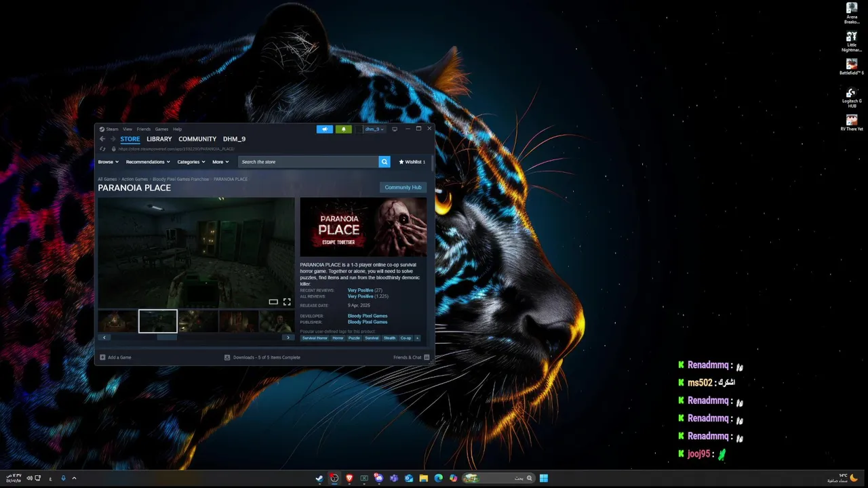Screen dimensions: 868x488
Task: Open Little Nightmares desktop shortcut
Action: point(852,41)
